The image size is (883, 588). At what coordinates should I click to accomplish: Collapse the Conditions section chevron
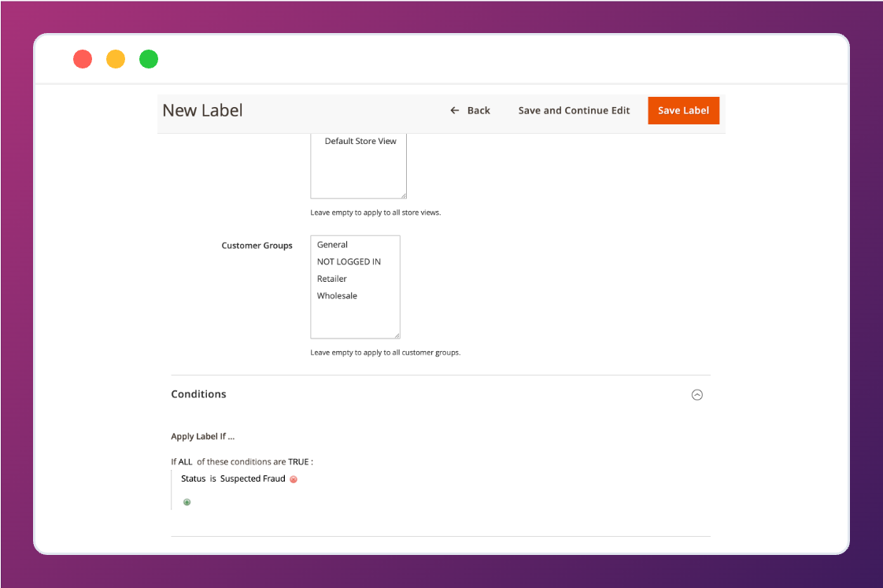696,395
